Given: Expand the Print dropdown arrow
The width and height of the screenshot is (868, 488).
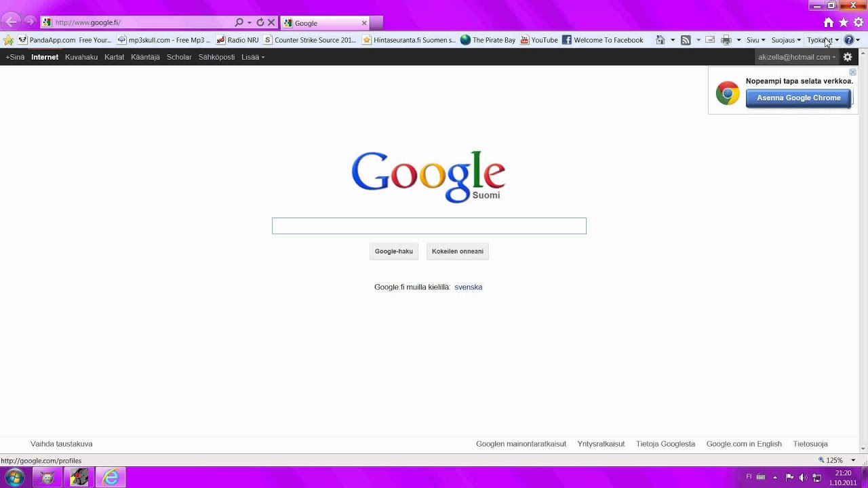Looking at the screenshot, I should click(x=738, y=40).
